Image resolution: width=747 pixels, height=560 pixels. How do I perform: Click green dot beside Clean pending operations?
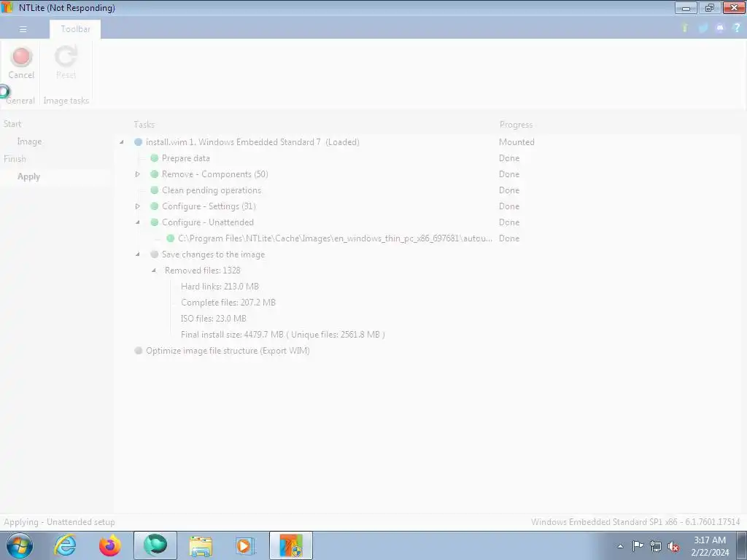click(x=155, y=190)
